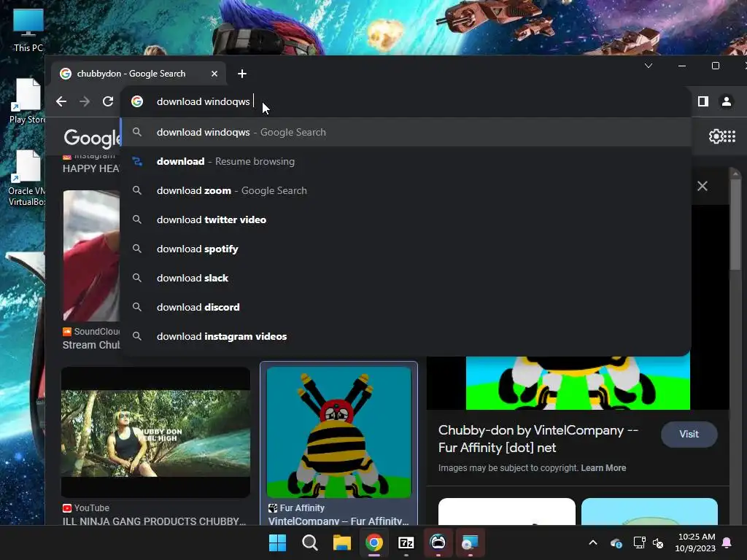This screenshot has width=747, height=560.
Task: Open Google quick settings gear
Action: coord(716,136)
